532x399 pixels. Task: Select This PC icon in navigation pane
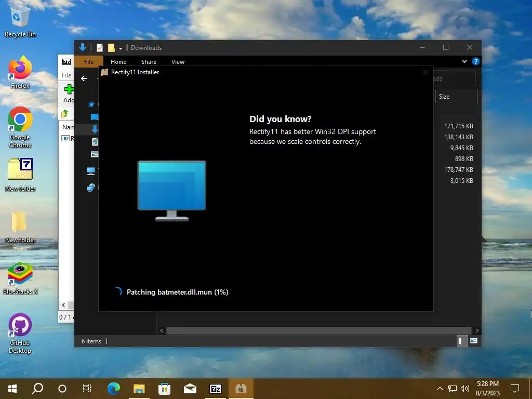[91, 171]
